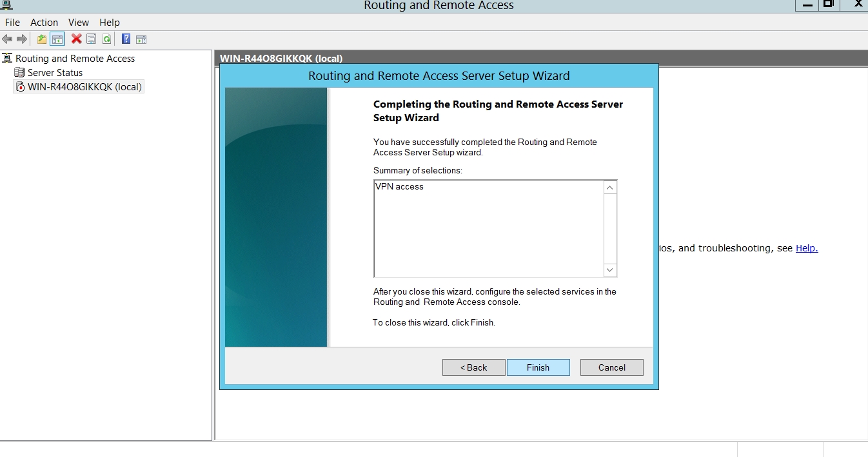
Task: Open the Properties toolbar icon
Action: (92, 39)
